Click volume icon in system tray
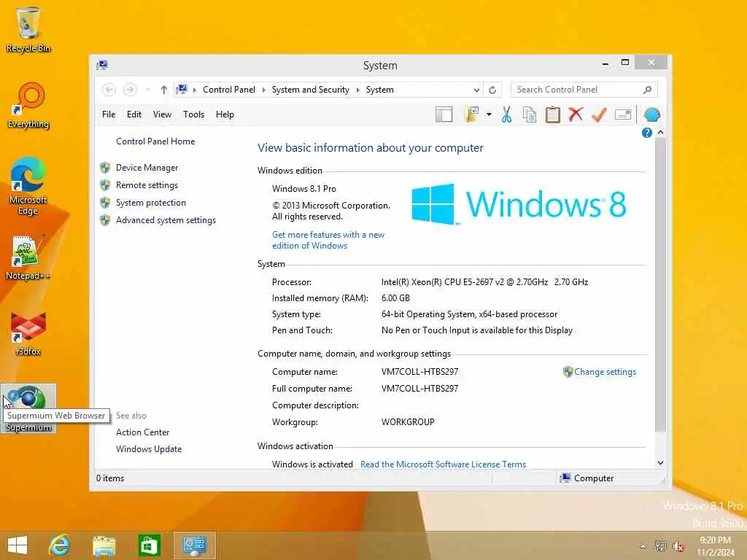The height and width of the screenshot is (560, 747). (678, 546)
